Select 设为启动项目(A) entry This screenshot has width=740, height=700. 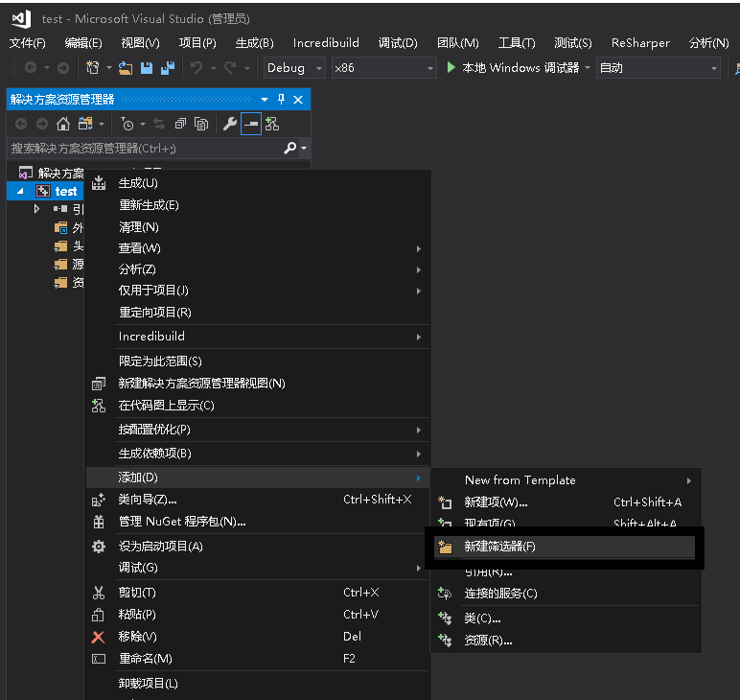click(258, 547)
